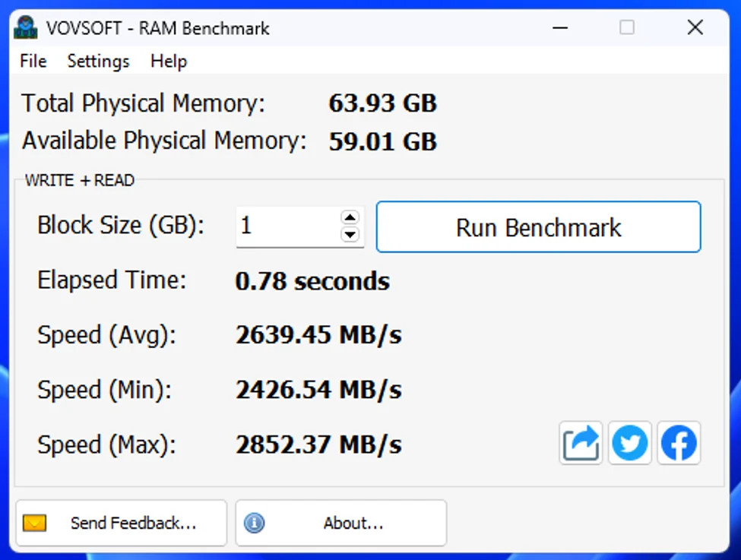Open the Help menu
This screenshot has width=741, height=560.
169,61
